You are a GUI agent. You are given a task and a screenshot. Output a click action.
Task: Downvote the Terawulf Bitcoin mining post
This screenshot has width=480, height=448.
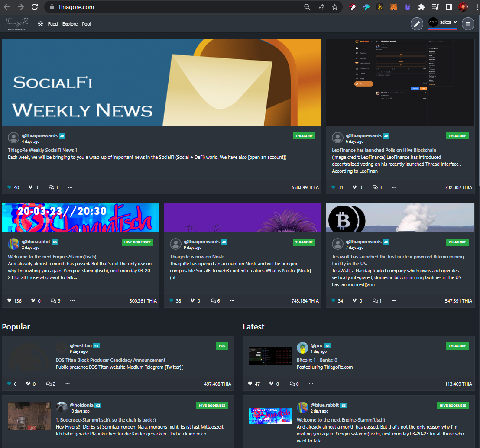pos(354,300)
